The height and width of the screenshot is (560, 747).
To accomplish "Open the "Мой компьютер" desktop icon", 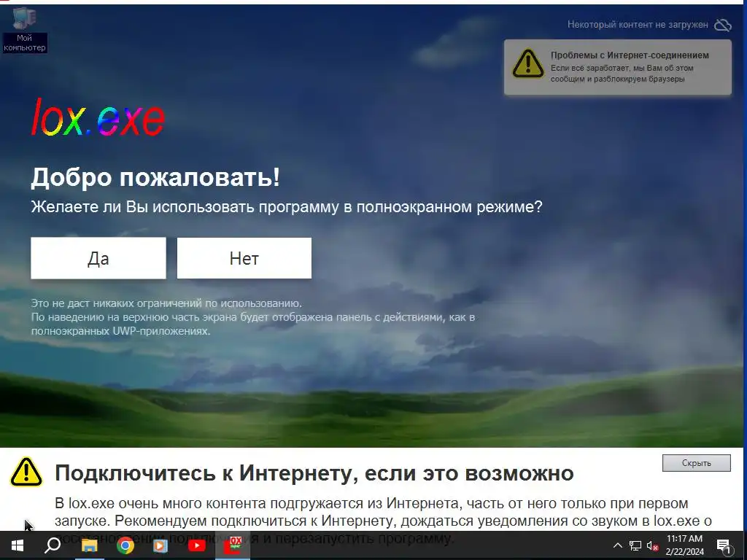I will click(x=24, y=29).
